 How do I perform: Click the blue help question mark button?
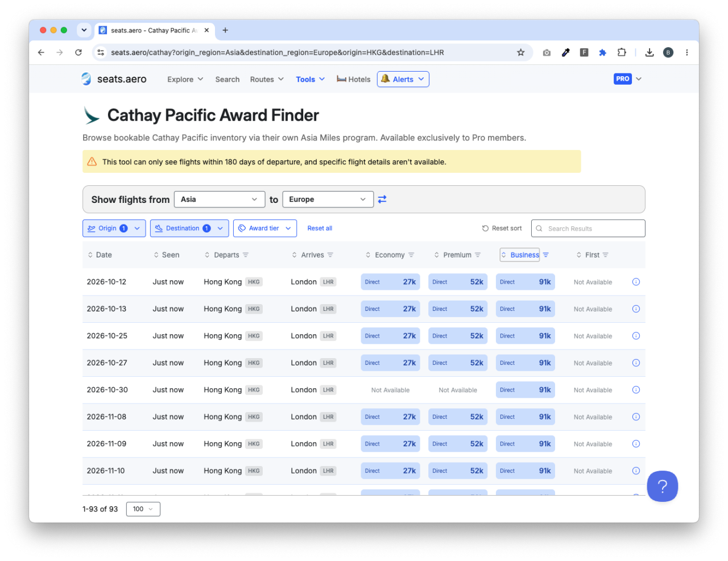pyautogui.click(x=662, y=487)
